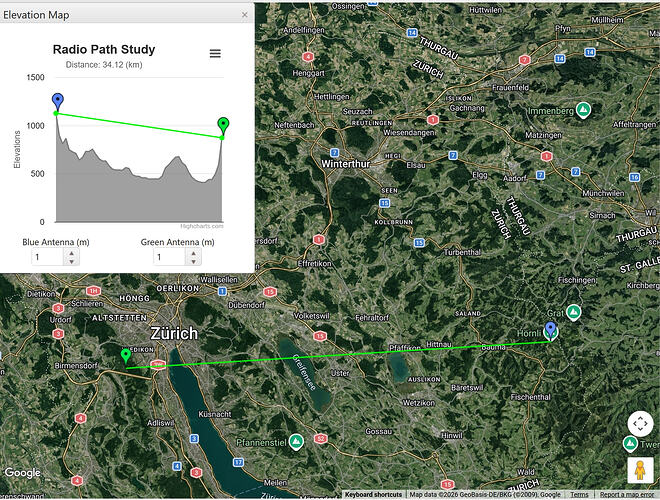Click Report a map error link
The image size is (660, 500).
click(x=628, y=494)
